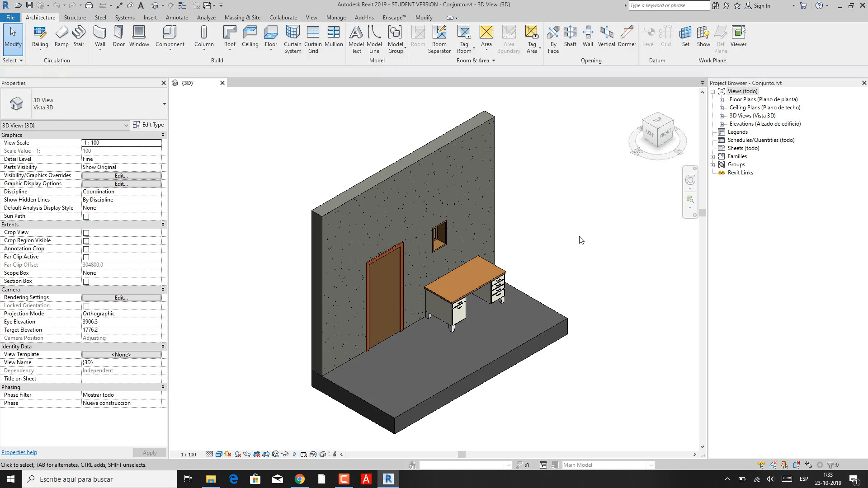Open the 3D View type selector dropdown

pos(84,104)
